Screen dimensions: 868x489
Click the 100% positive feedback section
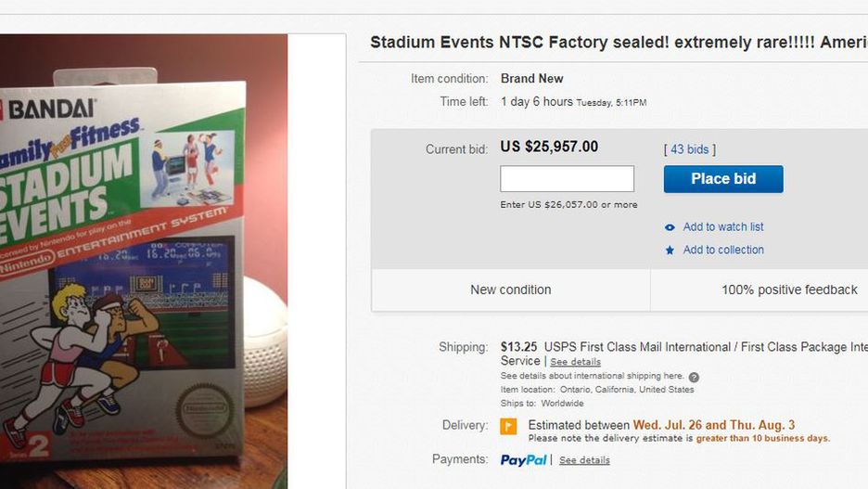tap(788, 290)
